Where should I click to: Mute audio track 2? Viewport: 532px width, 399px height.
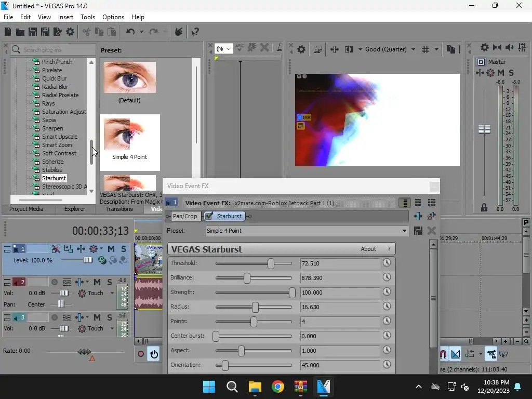(97, 282)
